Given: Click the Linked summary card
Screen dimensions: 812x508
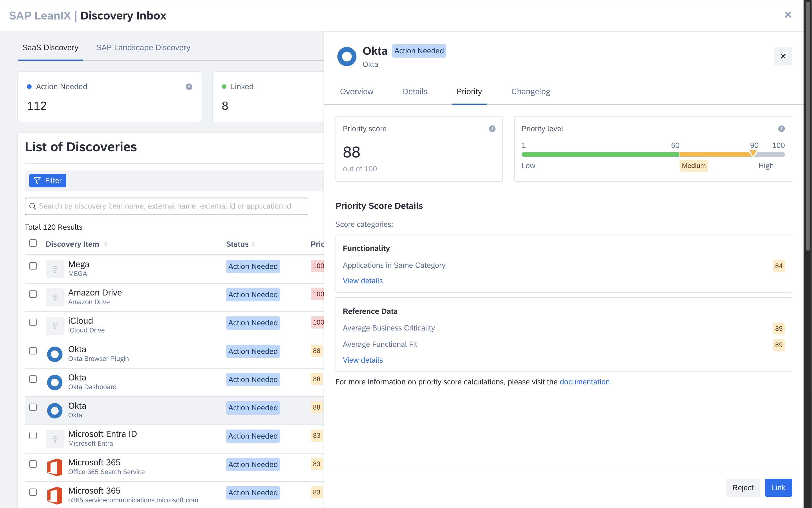Looking at the screenshot, I should pyautogui.click(x=268, y=97).
